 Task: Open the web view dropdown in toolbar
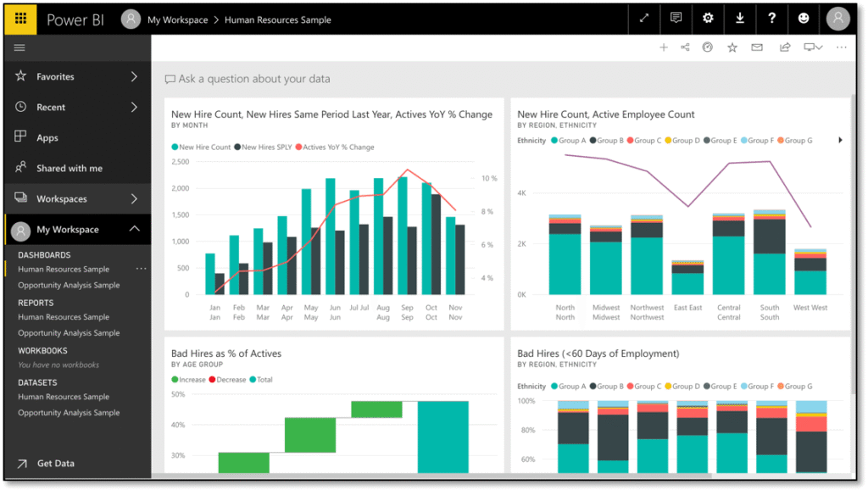pyautogui.click(x=813, y=47)
